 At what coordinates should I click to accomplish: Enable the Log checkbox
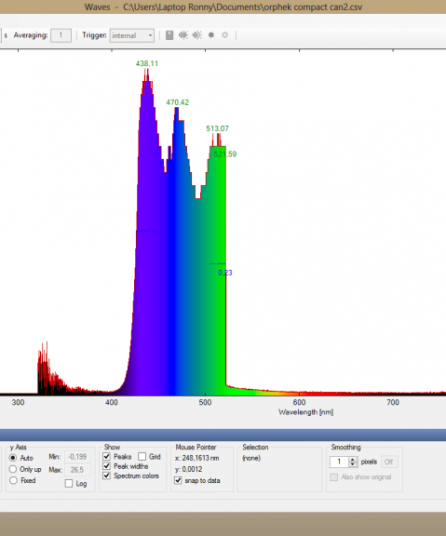click(x=69, y=483)
